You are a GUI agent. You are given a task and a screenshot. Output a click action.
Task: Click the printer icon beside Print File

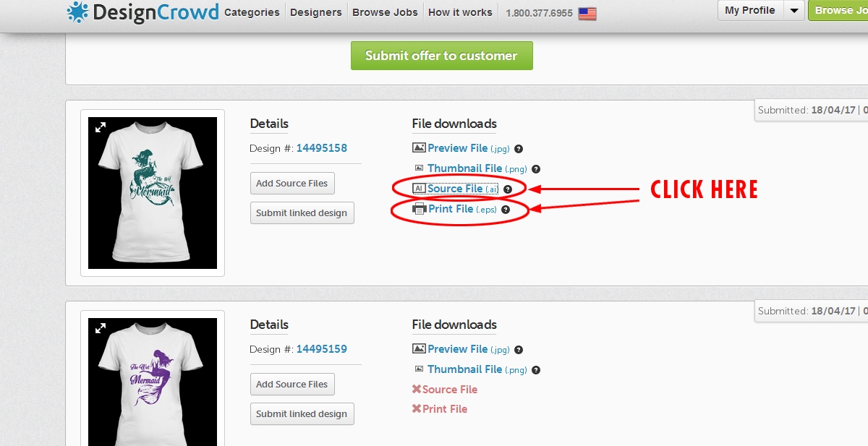419,209
